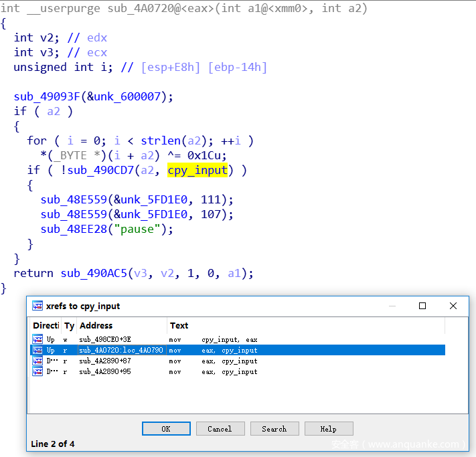
Task: Sort by the Type column header
Action: tap(68, 325)
